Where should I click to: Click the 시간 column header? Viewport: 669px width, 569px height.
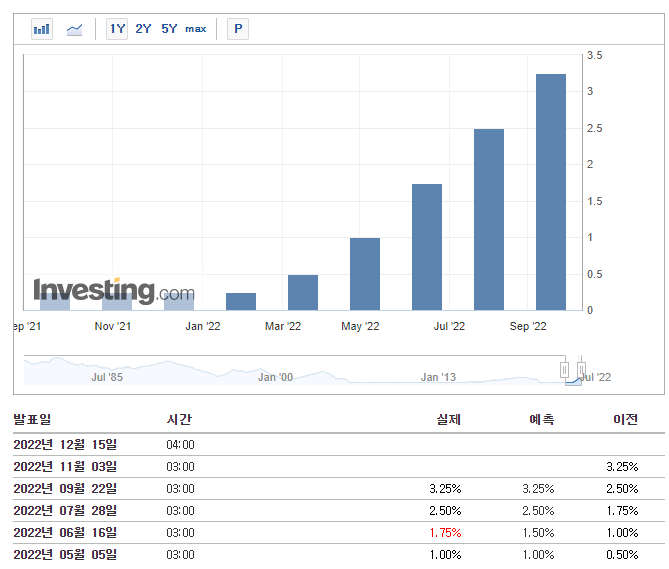click(x=179, y=419)
